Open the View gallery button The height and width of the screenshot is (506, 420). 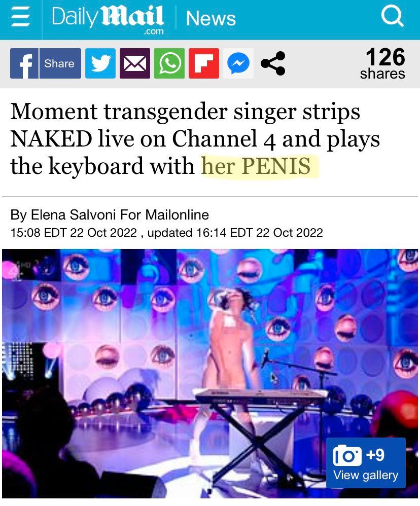[366, 476]
